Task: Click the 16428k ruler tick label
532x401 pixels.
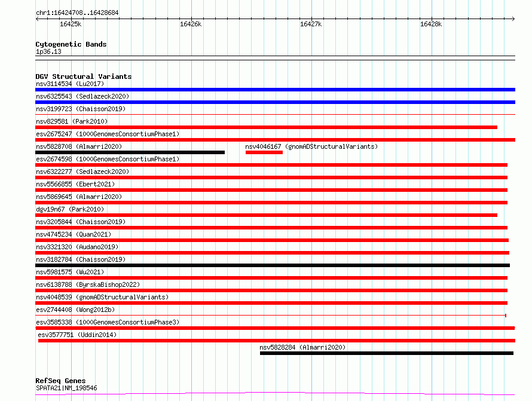Action: pyautogui.click(x=431, y=24)
